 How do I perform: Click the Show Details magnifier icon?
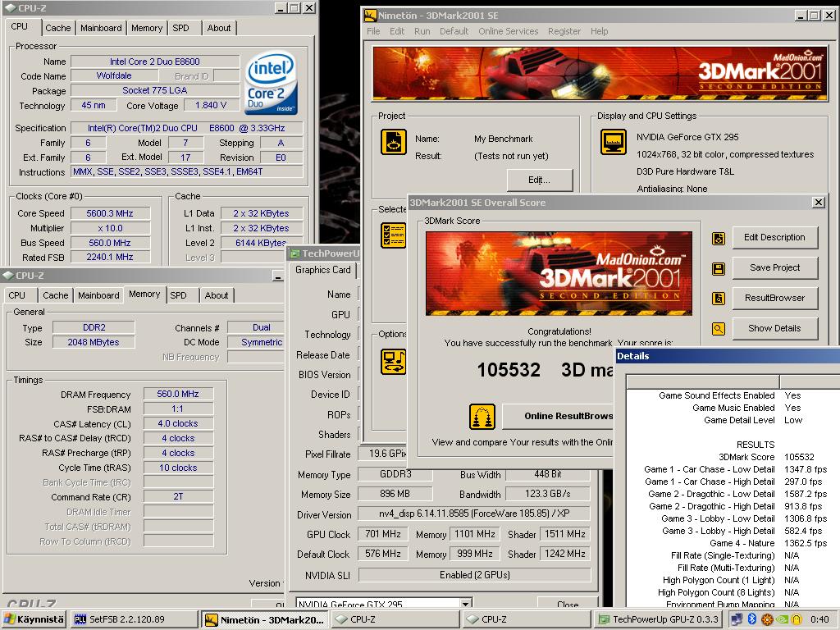(719, 329)
